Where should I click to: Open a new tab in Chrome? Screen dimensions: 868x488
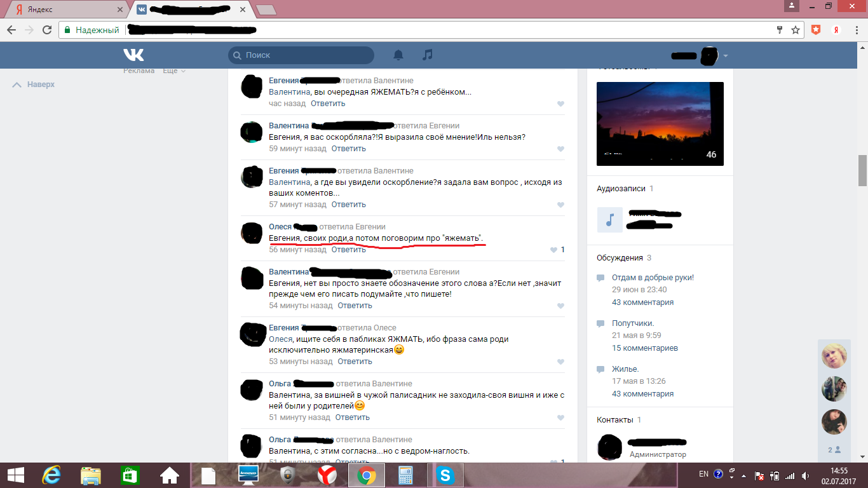click(266, 10)
